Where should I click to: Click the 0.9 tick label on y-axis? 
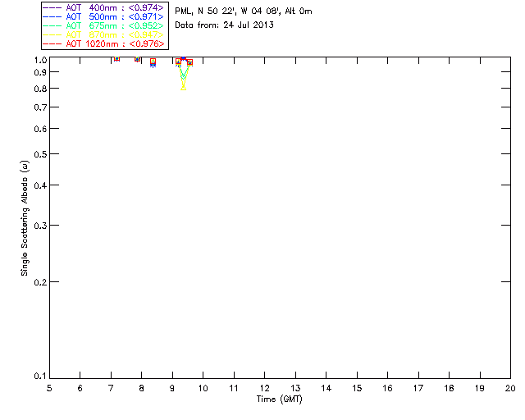(x=40, y=72)
